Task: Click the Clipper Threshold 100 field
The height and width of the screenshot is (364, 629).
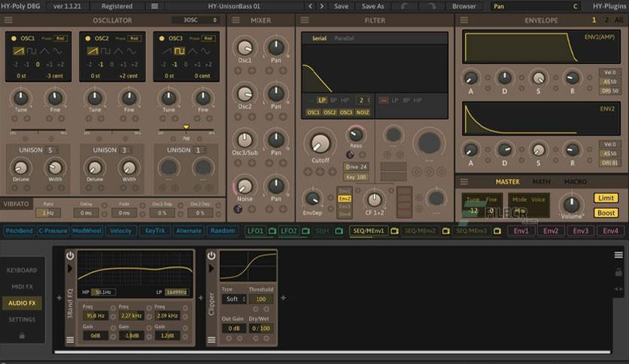Action: 261,299
